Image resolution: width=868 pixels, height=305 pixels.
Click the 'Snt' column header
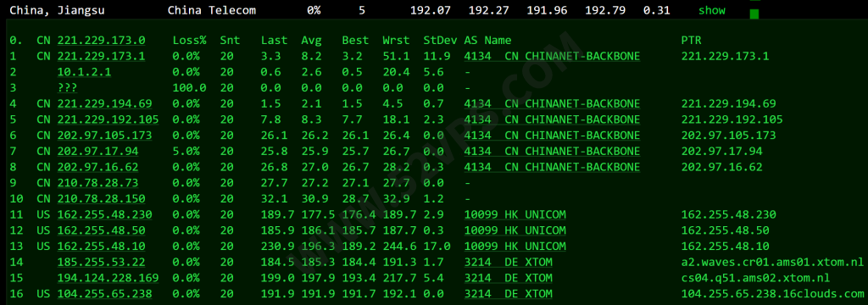pyautogui.click(x=230, y=41)
